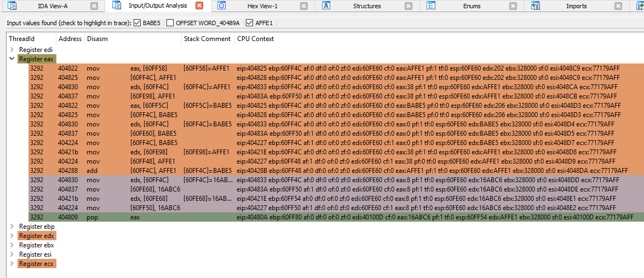Expand the Register ebx node

pos(12,245)
